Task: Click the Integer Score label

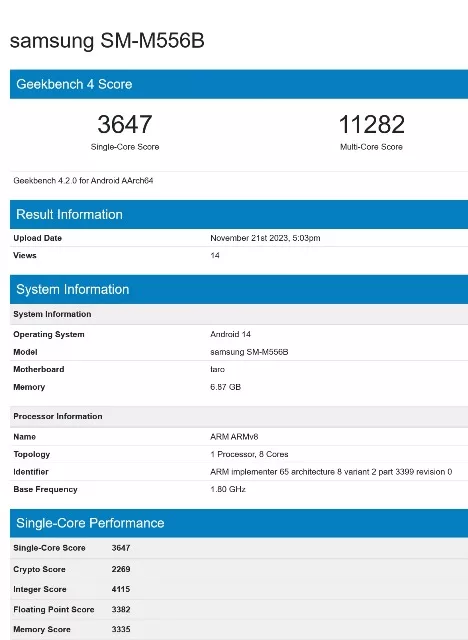Action: tap(40, 589)
